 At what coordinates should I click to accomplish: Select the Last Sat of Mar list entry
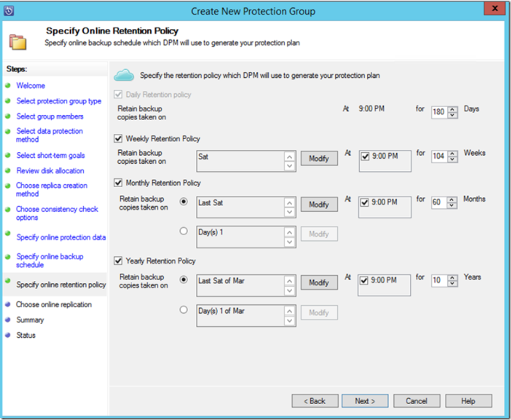pyautogui.click(x=221, y=281)
